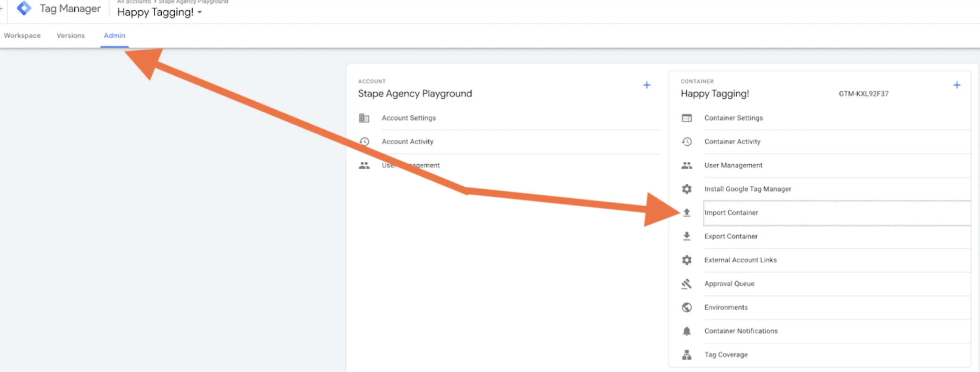Open Container Activity
Viewport: 980px width, 372px height.
click(x=732, y=142)
